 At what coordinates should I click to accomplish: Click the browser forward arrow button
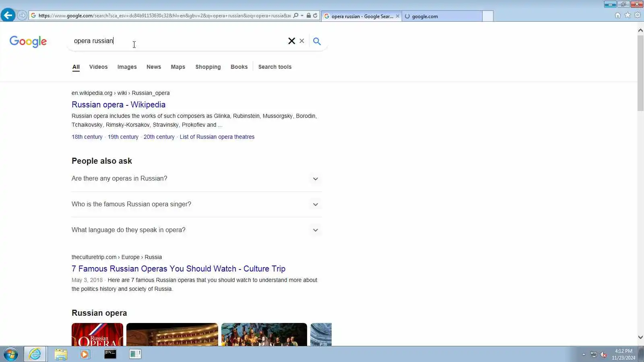pos(22,15)
